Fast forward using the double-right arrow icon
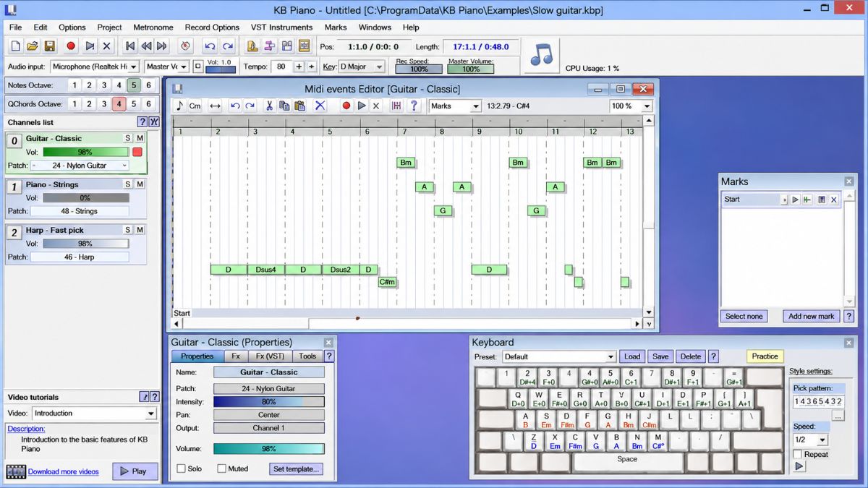 [162, 46]
